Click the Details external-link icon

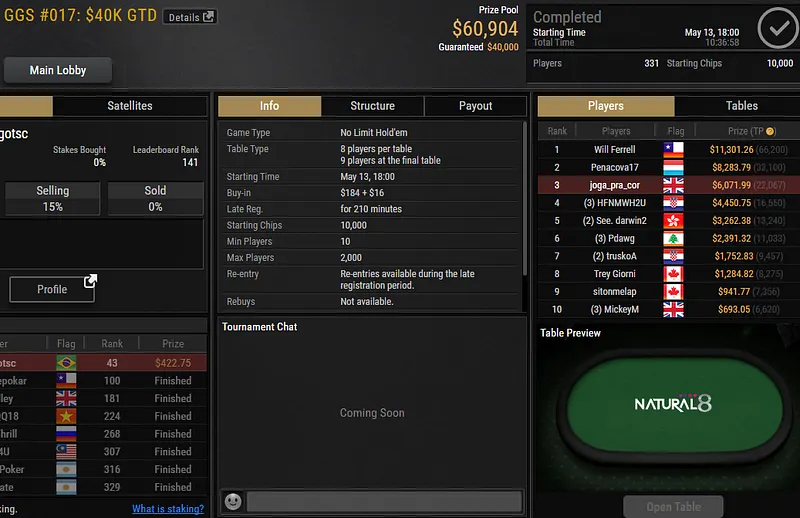click(208, 17)
